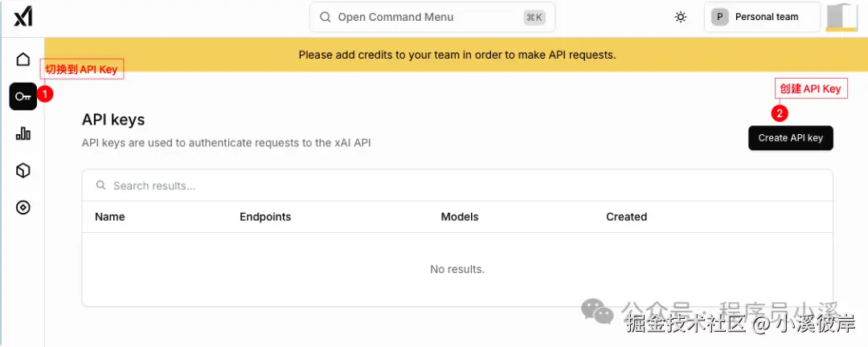
Task: Click the circular target sidebar icon
Action: (23, 207)
